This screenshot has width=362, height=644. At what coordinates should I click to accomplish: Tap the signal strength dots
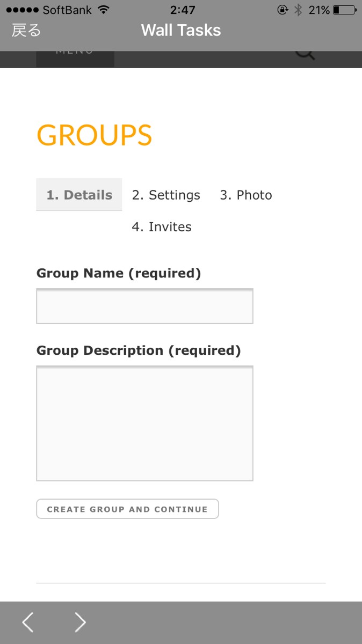click(22, 10)
